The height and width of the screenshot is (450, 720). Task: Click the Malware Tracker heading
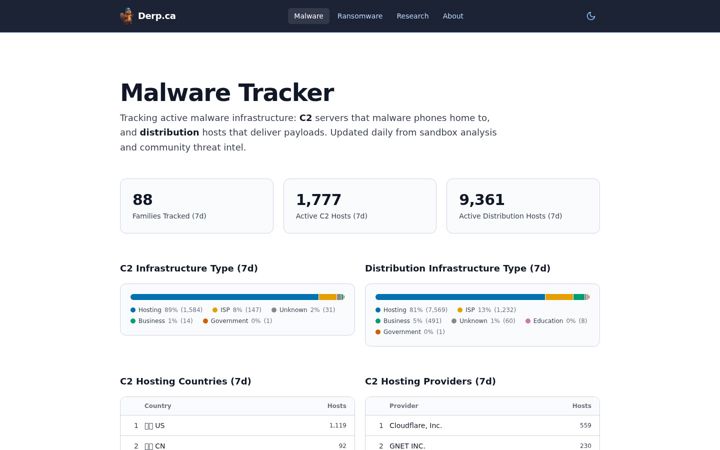(x=227, y=92)
